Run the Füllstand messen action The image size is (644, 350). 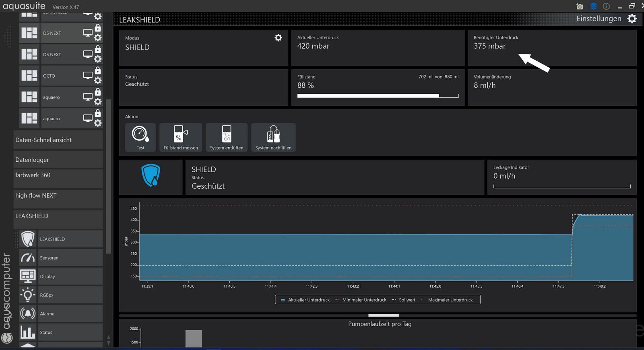[x=181, y=138]
